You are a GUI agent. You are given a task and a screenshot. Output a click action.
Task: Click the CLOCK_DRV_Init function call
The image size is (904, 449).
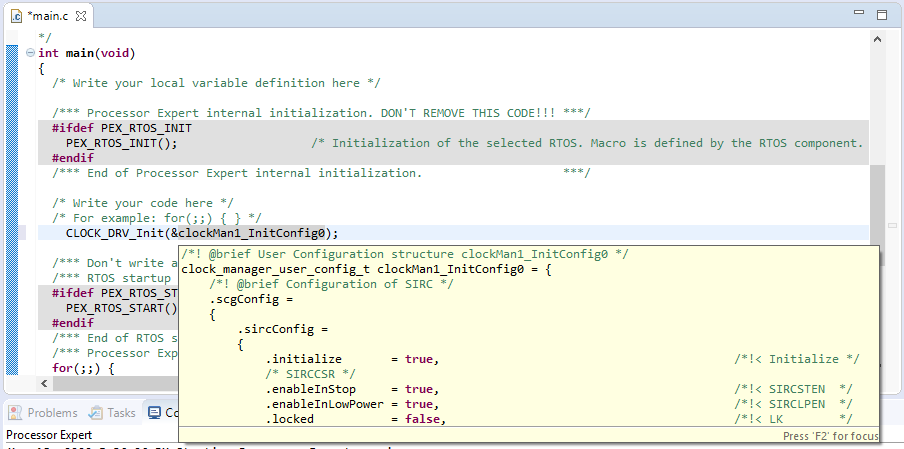click(115, 233)
